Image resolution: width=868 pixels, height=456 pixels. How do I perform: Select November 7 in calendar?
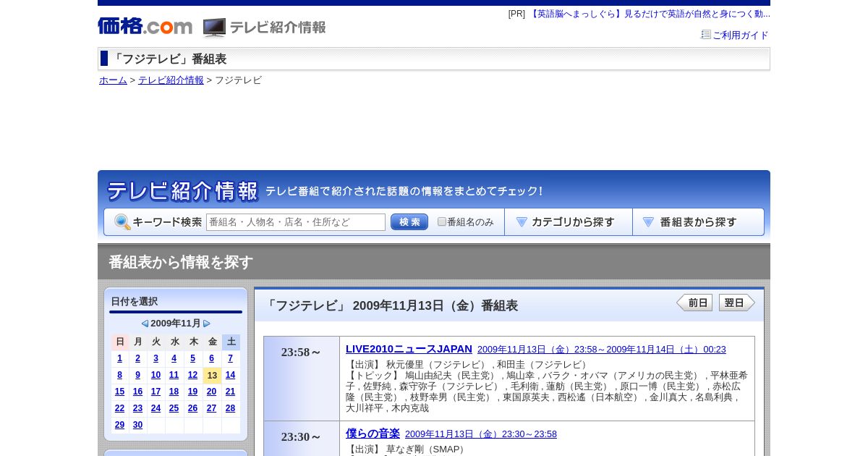(x=231, y=358)
